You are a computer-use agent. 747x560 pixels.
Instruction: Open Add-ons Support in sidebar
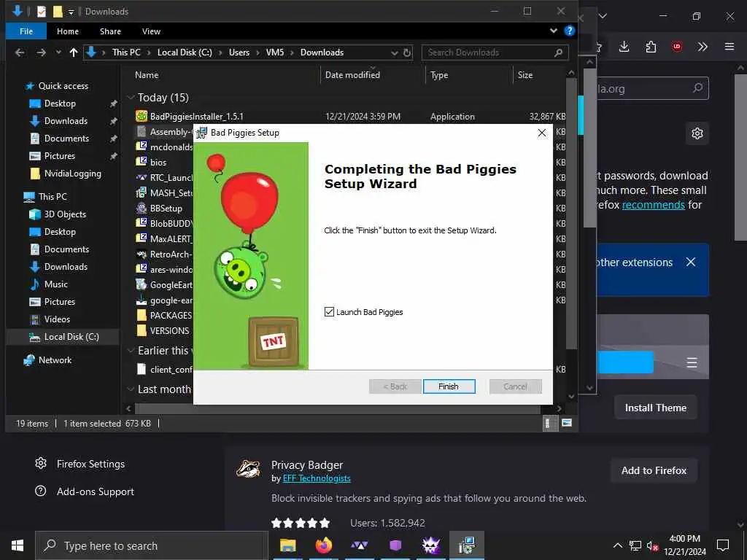click(x=85, y=491)
